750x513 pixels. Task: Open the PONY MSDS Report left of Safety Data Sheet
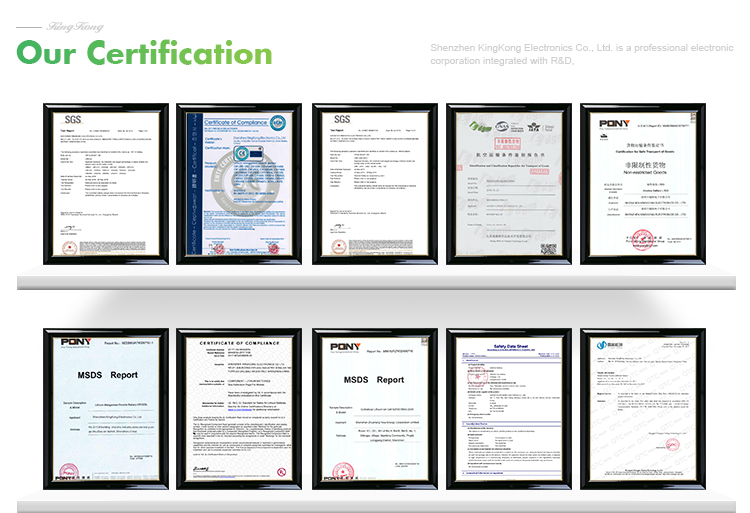[375, 409]
